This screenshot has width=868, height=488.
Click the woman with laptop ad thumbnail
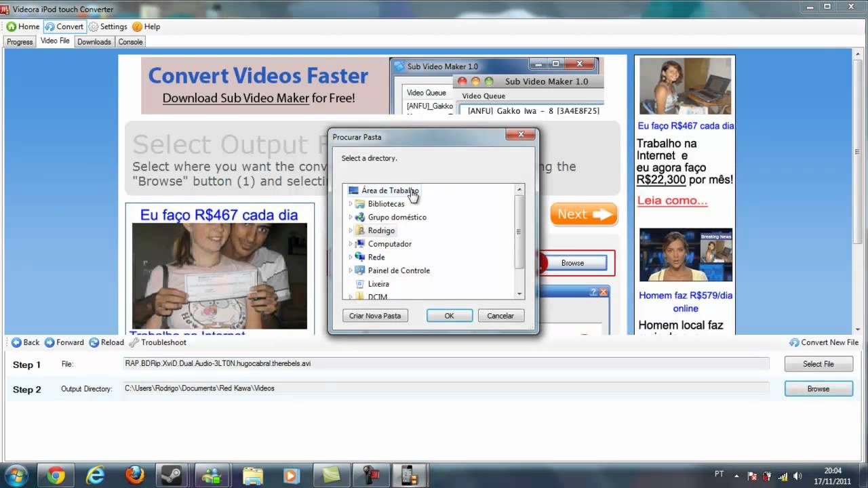point(686,86)
